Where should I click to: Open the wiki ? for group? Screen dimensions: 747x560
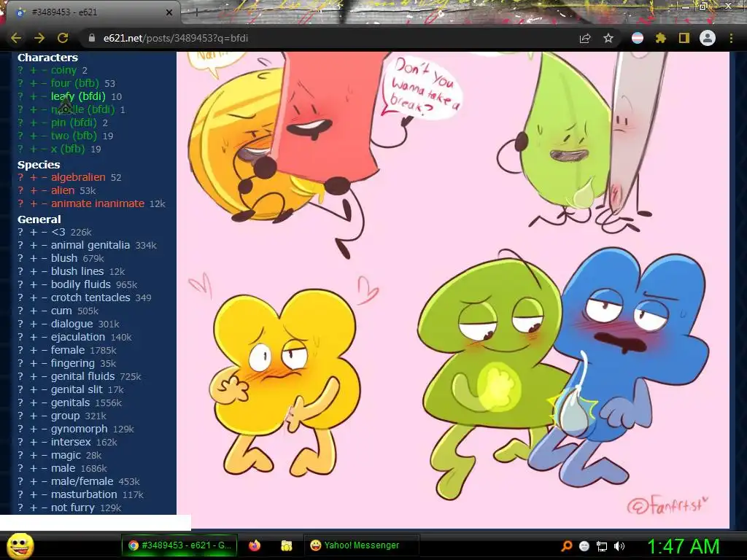[x=20, y=416]
